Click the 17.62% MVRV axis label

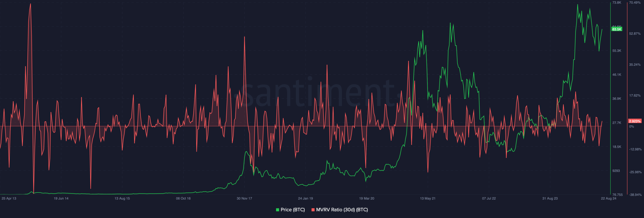tap(635, 96)
